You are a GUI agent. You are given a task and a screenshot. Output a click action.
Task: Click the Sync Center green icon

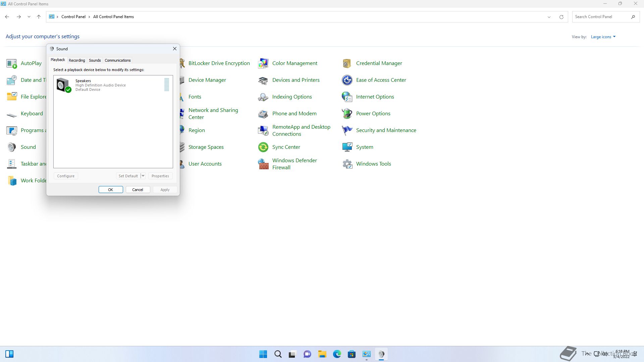click(x=263, y=147)
